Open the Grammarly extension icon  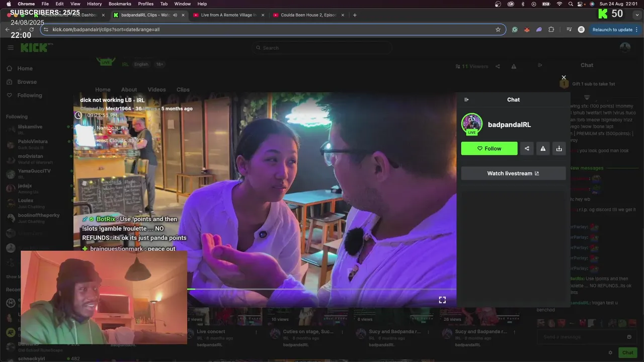click(x=515, y=30)
